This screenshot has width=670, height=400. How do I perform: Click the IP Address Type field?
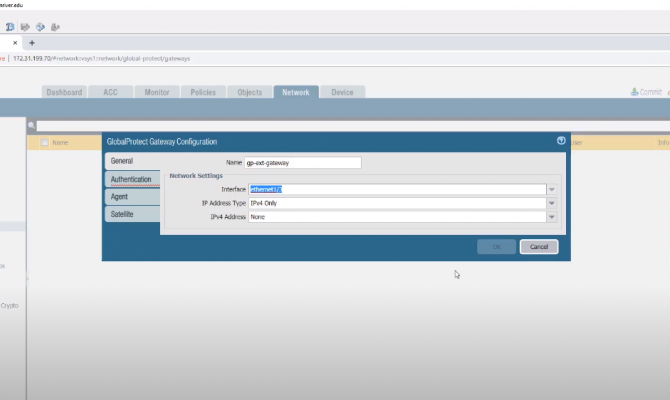point(397,203)
